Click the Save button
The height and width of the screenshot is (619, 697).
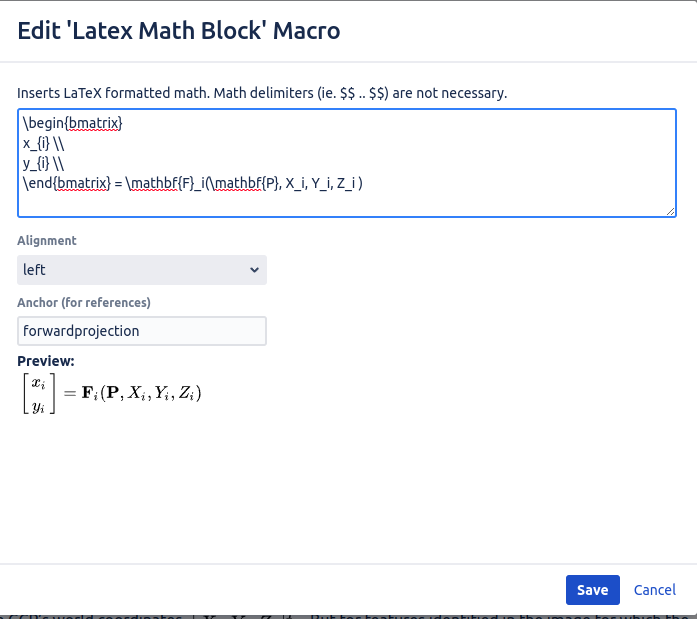592,590
